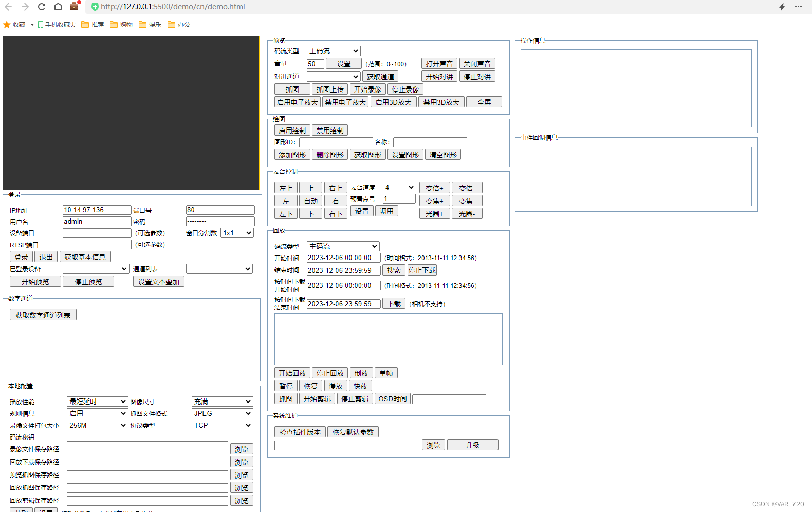Open the 手机收藏夹 bookmark folder
Image resolution: width=812 pixels, height=512 pixels.
click(57, 24)
